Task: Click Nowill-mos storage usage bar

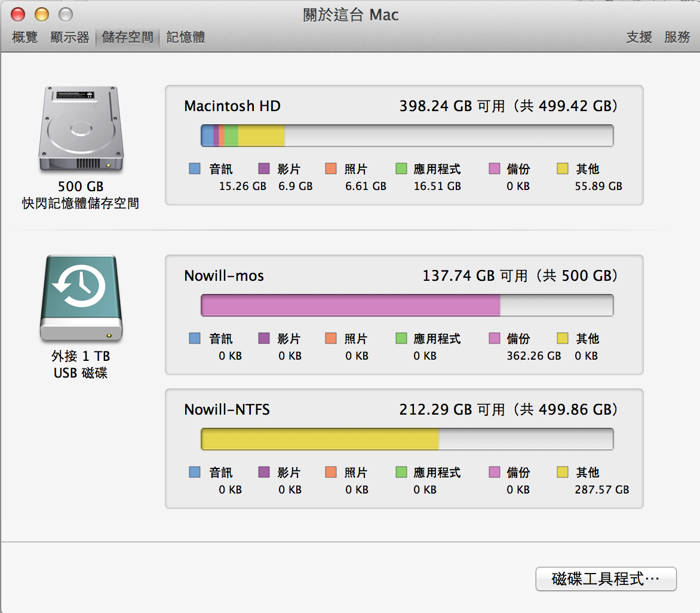Action: tap(407, 305)
